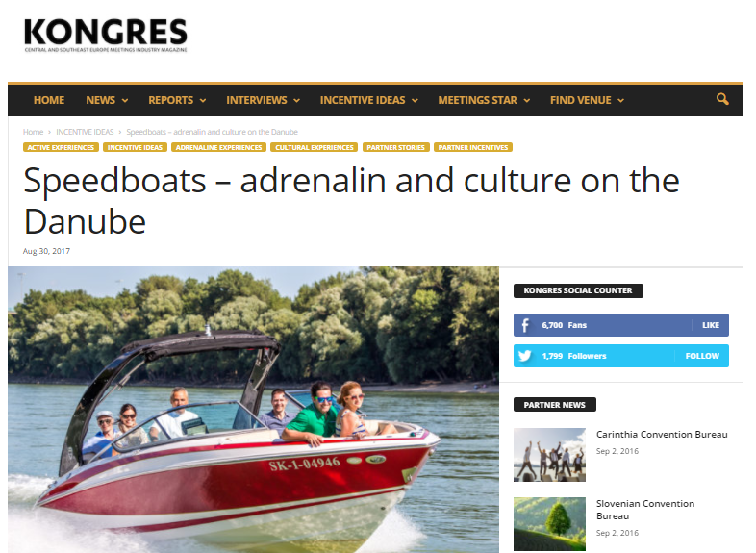Click the speedboat featured image
The width and height of the screenshot is (756, 553).
tap(253, 410)
